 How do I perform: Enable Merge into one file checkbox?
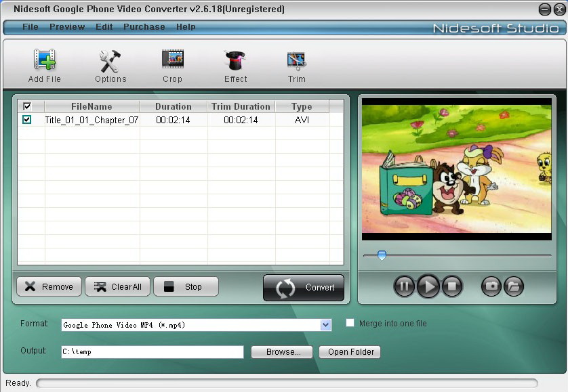click(x=350, y=323)
